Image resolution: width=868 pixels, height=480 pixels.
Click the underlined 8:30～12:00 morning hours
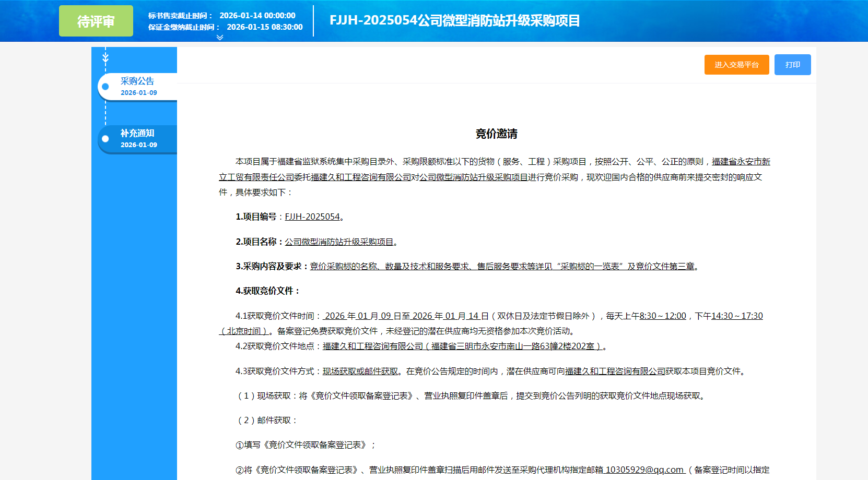(662, 316)
